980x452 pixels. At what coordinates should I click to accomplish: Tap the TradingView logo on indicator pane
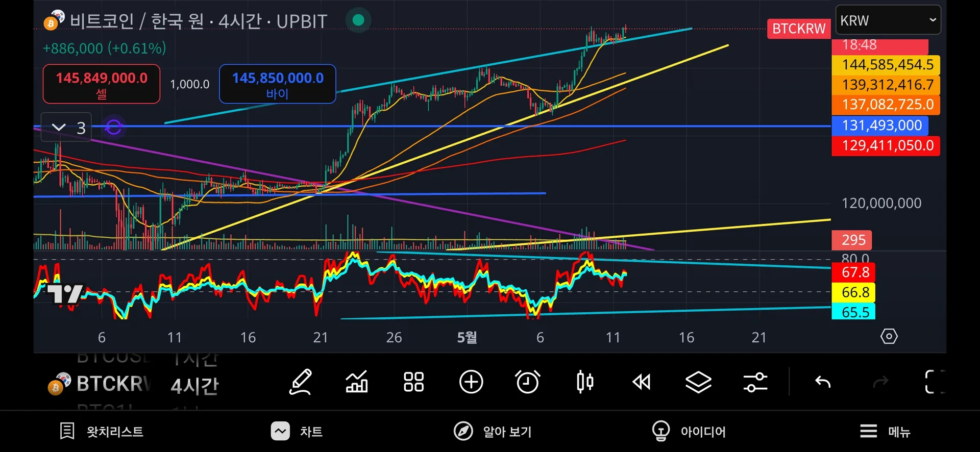65,293
